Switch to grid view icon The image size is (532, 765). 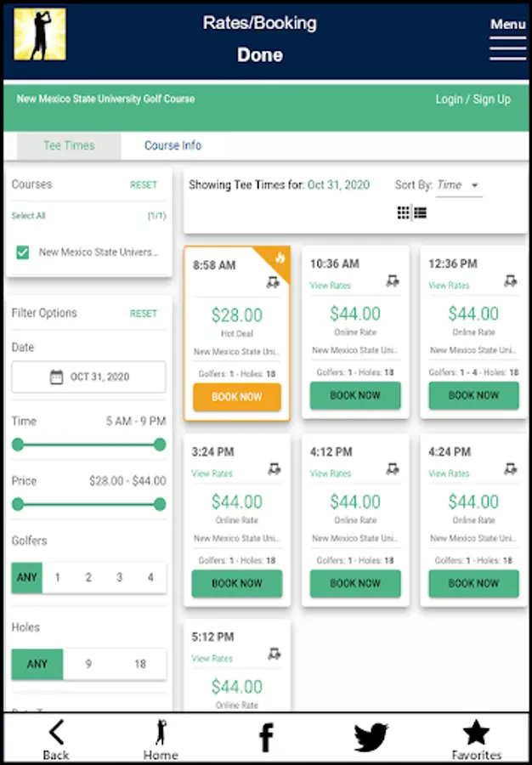[404, 212]
